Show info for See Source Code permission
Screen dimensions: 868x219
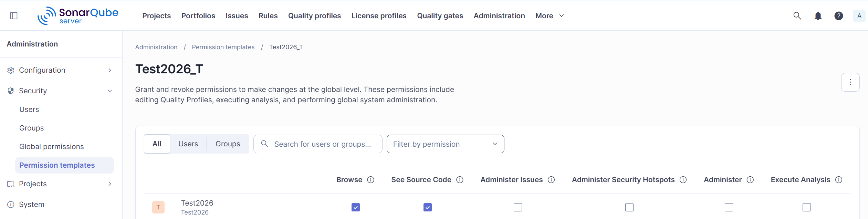click(460, 180)
